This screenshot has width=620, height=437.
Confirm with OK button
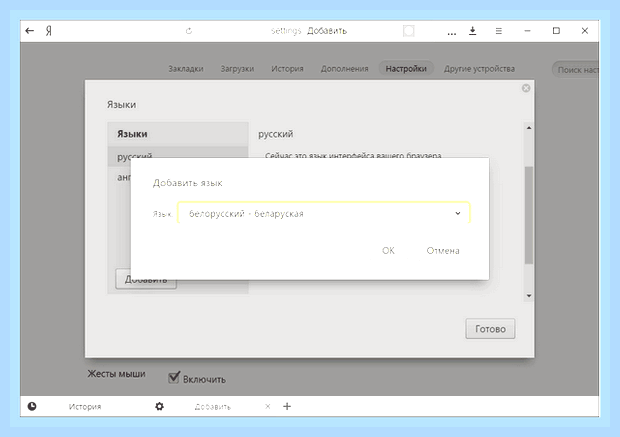click(x=388, y=250)
